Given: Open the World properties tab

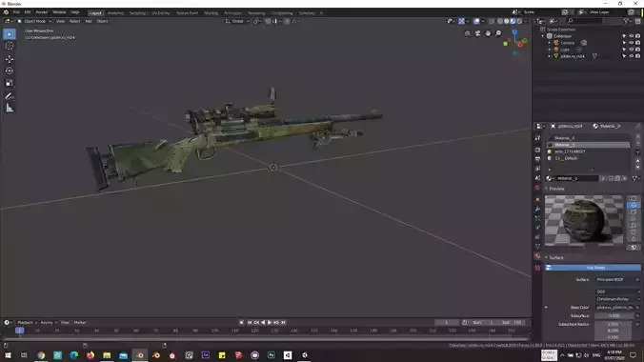Looking at the screenshot, I should click(x=537, y=188).
